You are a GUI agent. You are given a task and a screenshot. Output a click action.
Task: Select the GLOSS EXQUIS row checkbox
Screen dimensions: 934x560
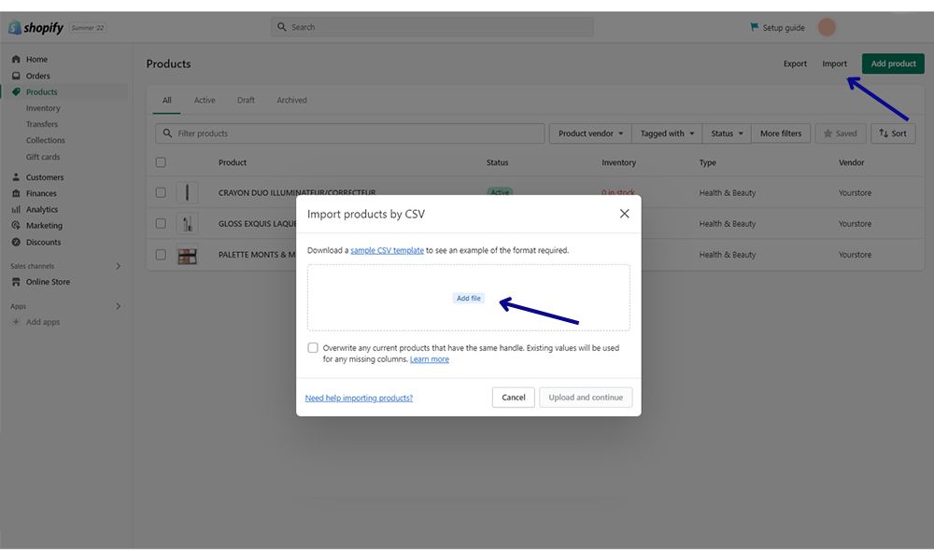[x=161, y=223]
